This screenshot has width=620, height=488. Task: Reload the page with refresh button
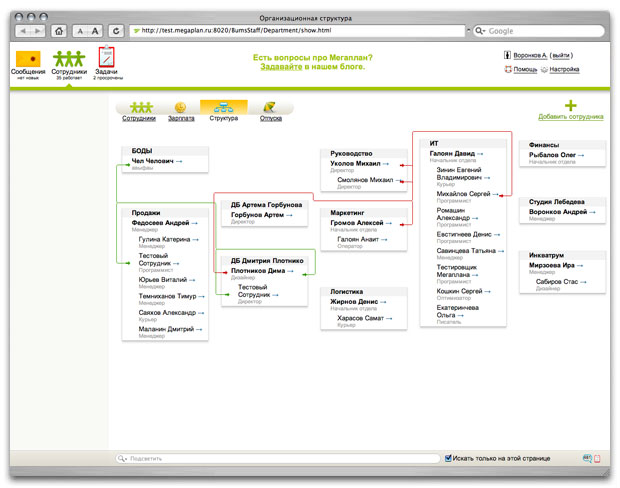[116, 31]
